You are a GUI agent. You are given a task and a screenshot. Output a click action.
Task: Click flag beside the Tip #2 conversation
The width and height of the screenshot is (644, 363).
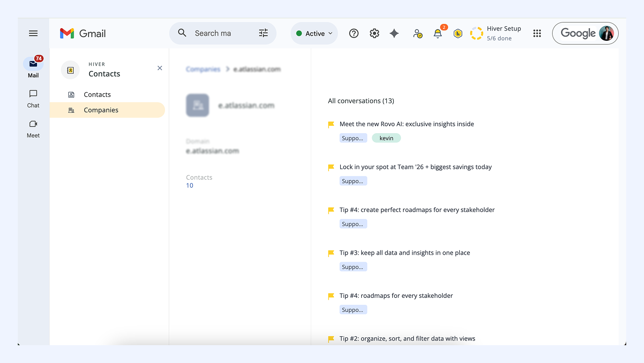point(331,339)
